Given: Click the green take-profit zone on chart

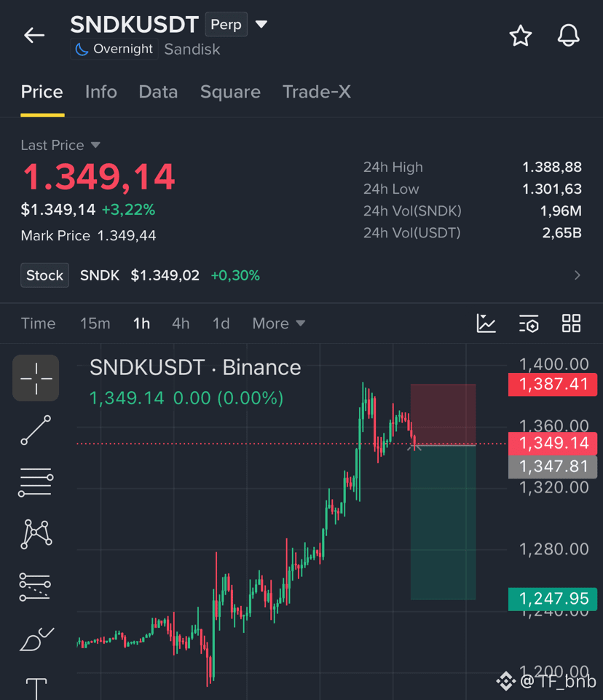Looking at the screenshot, I should (444, 523).
